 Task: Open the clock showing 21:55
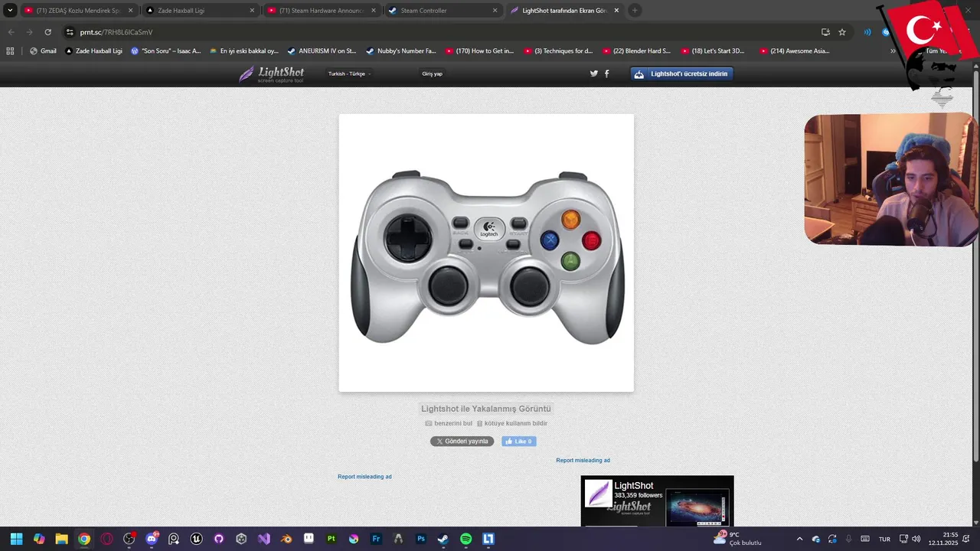[942, 539]
